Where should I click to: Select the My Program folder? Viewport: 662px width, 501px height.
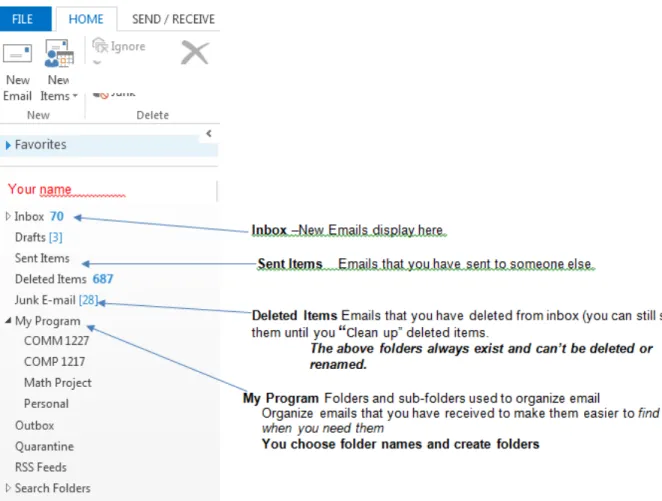(x=48, y=321)
